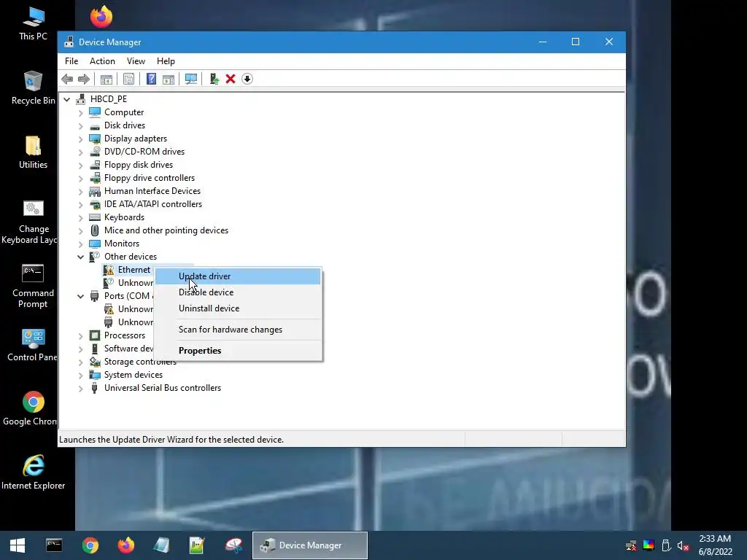Click the Back arrow in Device Manager toolbar

tap(67, 79)
